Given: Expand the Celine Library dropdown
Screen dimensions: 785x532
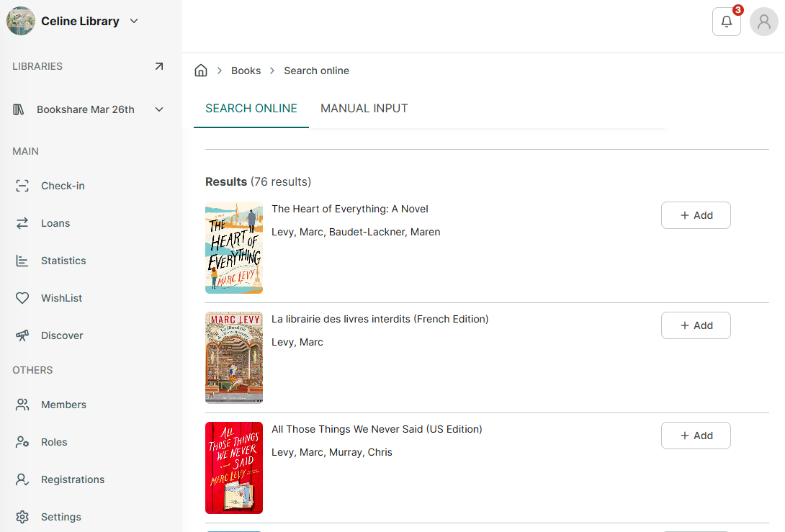Looking at the screenshot, I should click(134, 21).
